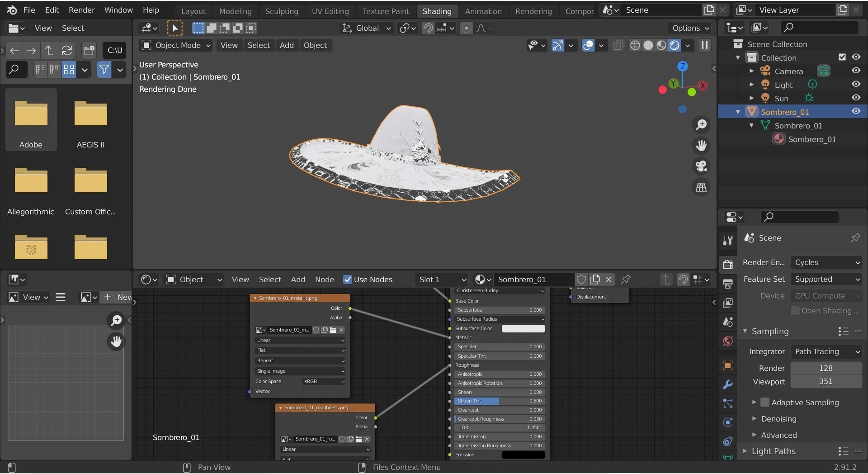Click the Add menu in the node editor
This screenshot has height=474, width=868.
(297, 280)
